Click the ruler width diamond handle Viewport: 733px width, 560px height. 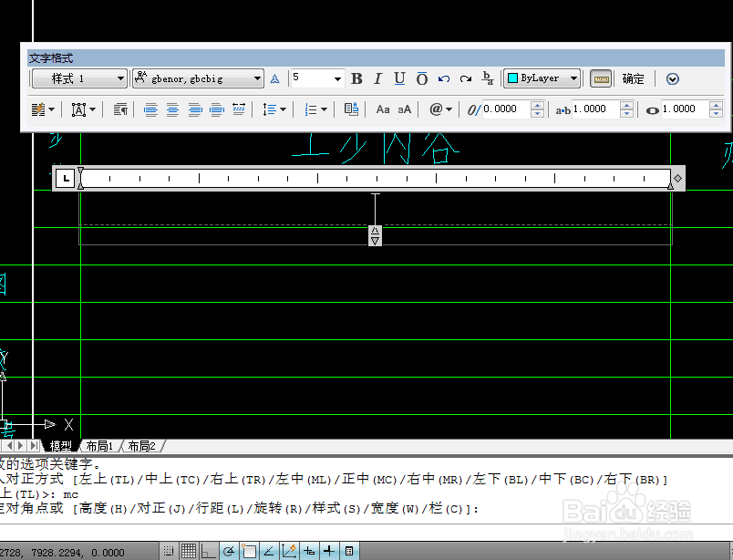click(x=677, y=178)
